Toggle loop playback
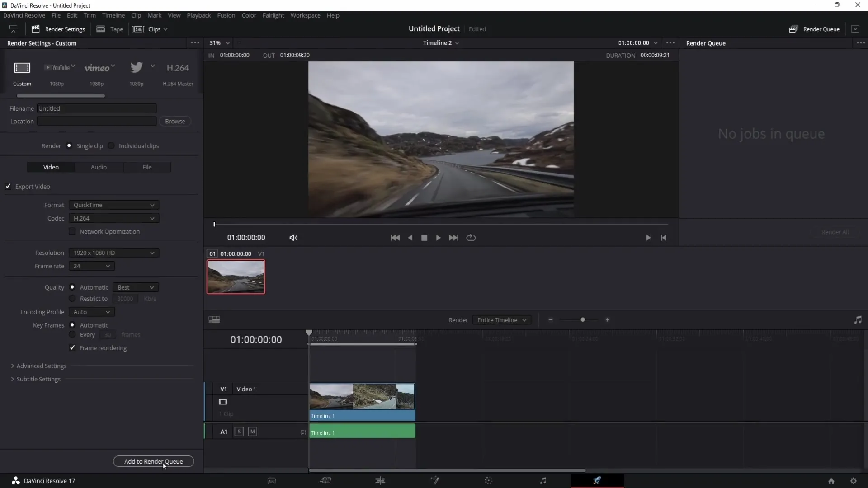868x488 pixels. coord(471,238)
